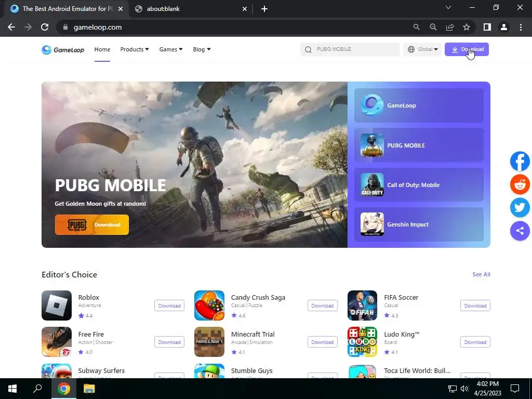Click the Chrome taskbar icon

63,389
